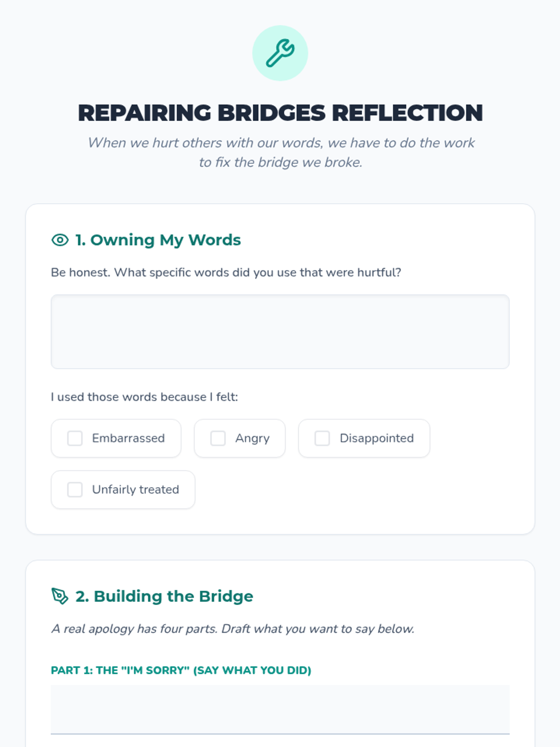Click the 'PART 1: THE I'M SORRY' label
560x747 pixels.
[181, 670]
